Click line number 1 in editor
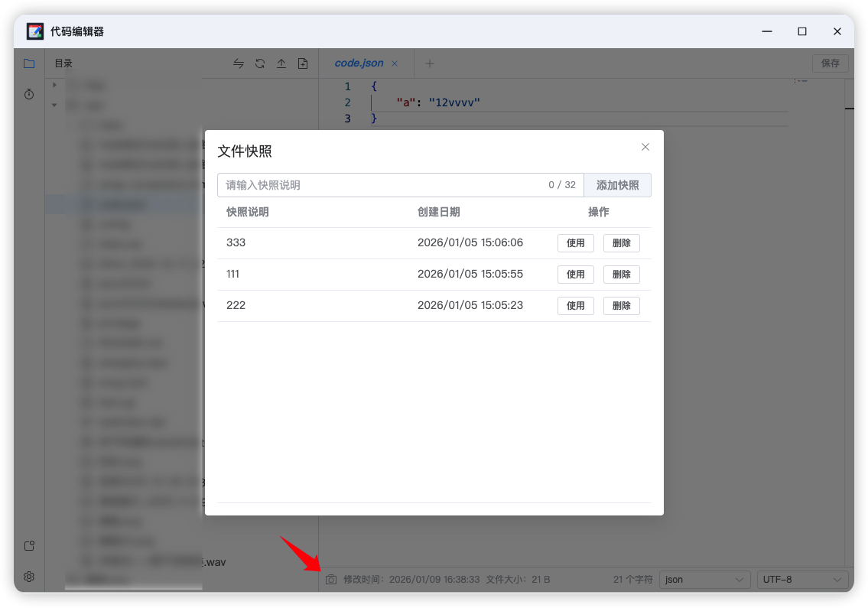 point(347,86)
